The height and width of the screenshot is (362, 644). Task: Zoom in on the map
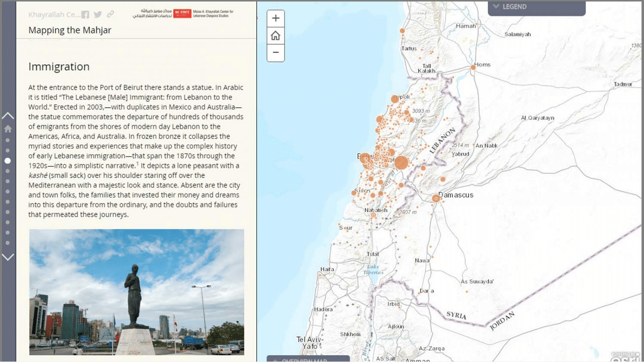click(276, 18)
